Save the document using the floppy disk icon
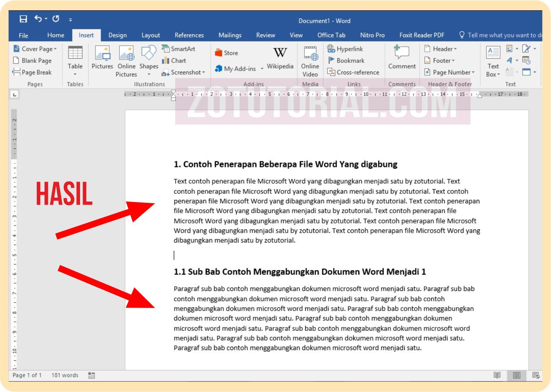 (x=24, y=19)
